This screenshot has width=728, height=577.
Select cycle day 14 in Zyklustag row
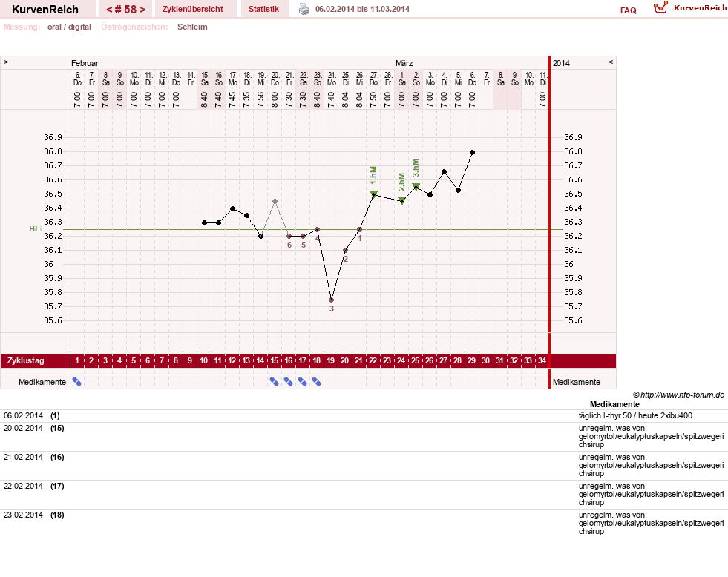[x=260, y=360]
